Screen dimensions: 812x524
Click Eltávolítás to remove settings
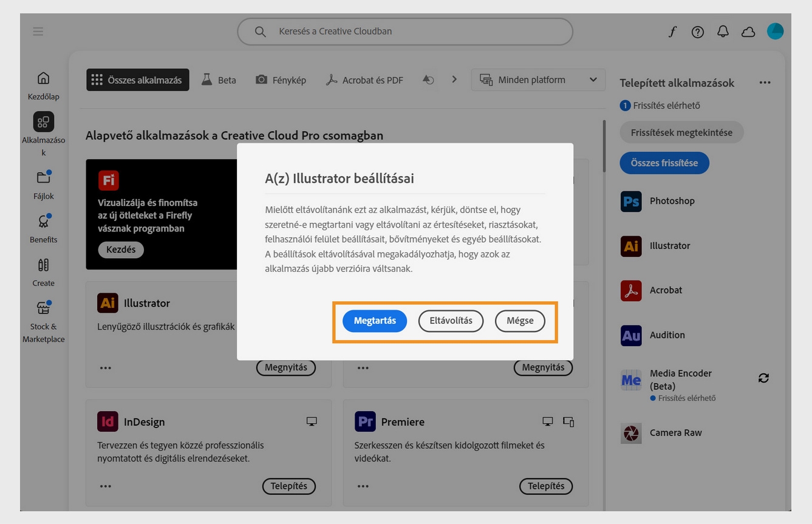[451, 321]
